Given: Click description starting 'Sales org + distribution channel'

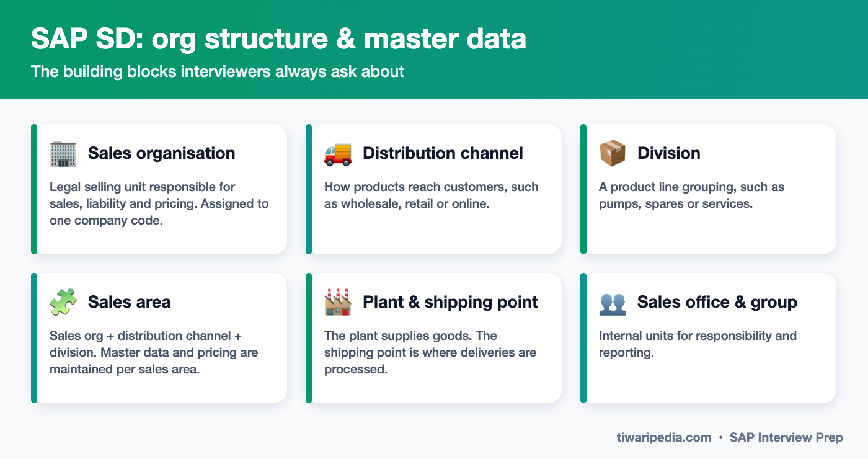Looking at the screenshot, I should click(x=154, y=352).
